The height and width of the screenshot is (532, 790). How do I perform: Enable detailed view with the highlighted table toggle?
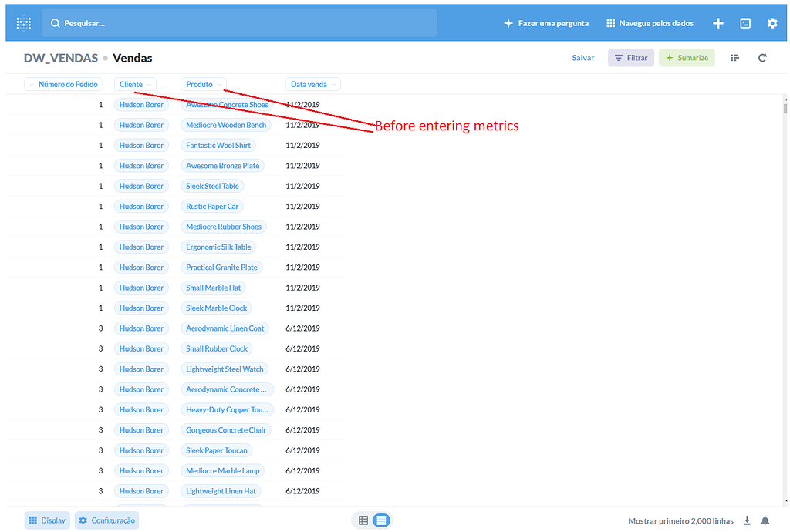(380, 520)
